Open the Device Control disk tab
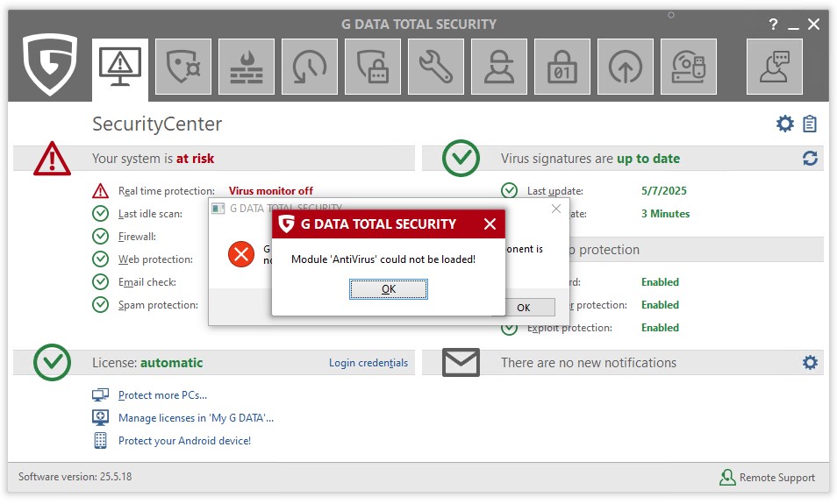This screenshot has height=504, width=837. point(689,67)
